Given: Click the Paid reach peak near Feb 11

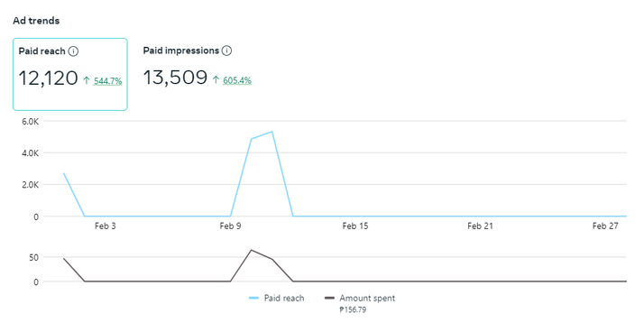Looking at the screenshot, I should [x=271, y=132].
